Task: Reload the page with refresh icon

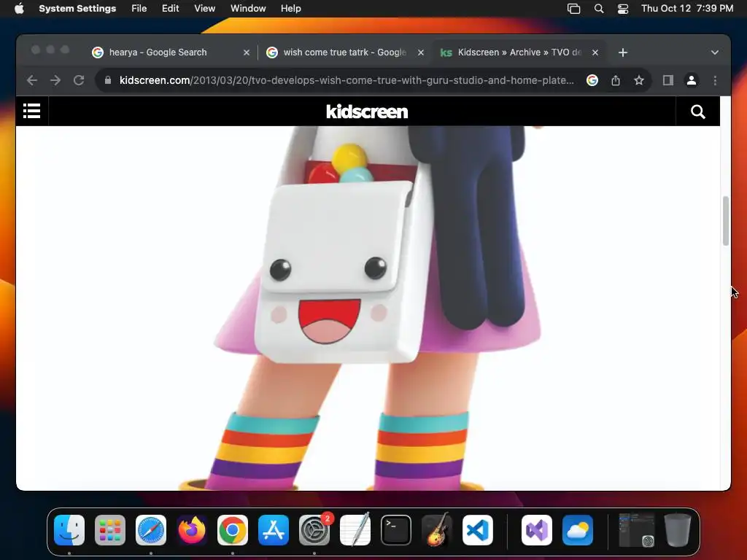Action: tap(79, 80)
